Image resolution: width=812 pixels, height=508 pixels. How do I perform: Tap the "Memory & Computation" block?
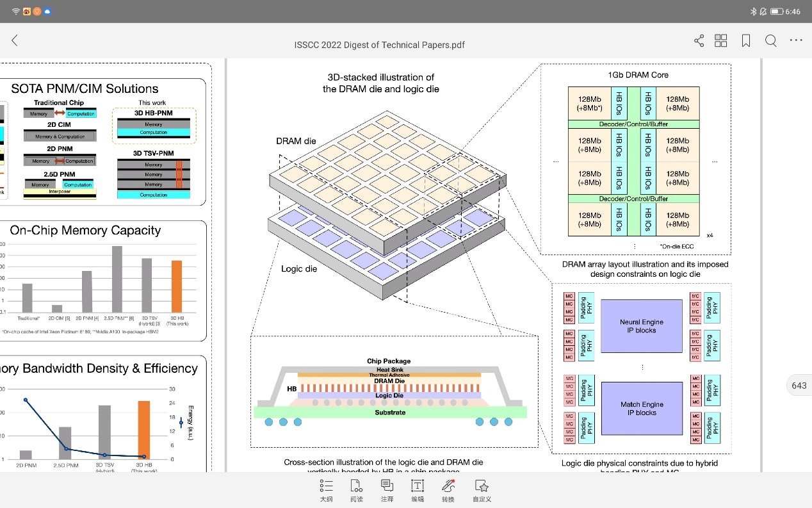pos(60,136)
